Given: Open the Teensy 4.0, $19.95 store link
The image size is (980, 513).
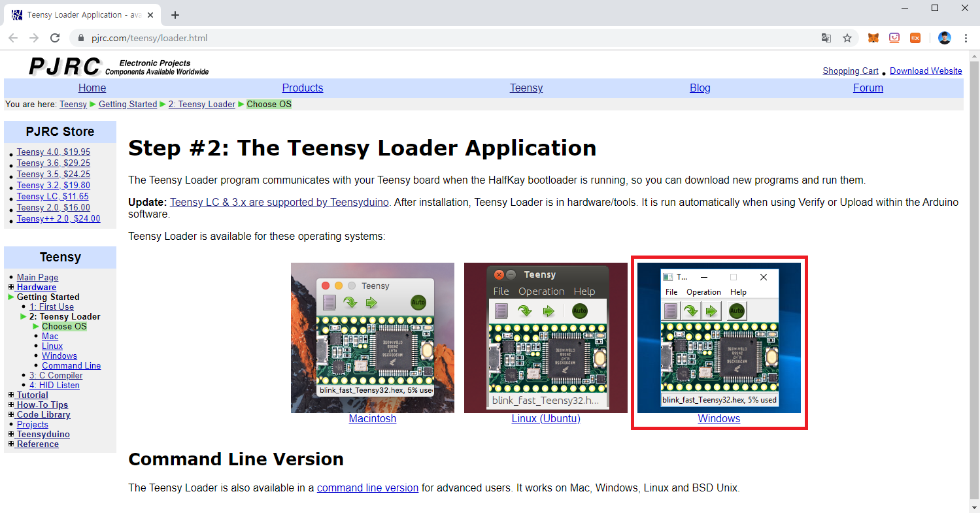Looking at the screenshot, I should click(54, 152).
